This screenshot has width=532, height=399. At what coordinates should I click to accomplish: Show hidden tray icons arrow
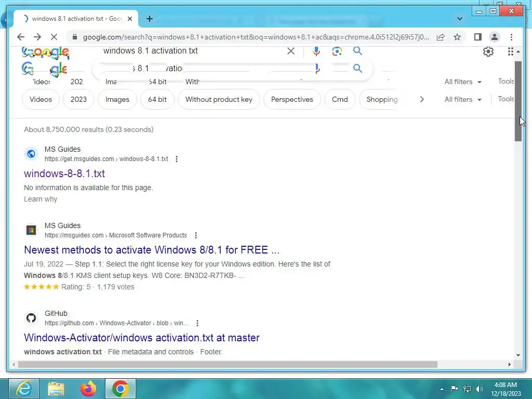pos(442,389)
